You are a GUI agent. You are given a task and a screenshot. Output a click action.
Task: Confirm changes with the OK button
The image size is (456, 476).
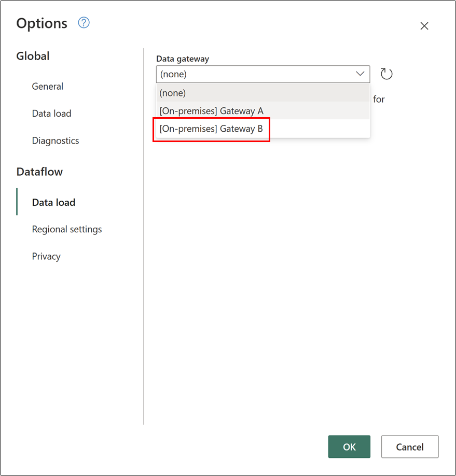pos(349,446)
